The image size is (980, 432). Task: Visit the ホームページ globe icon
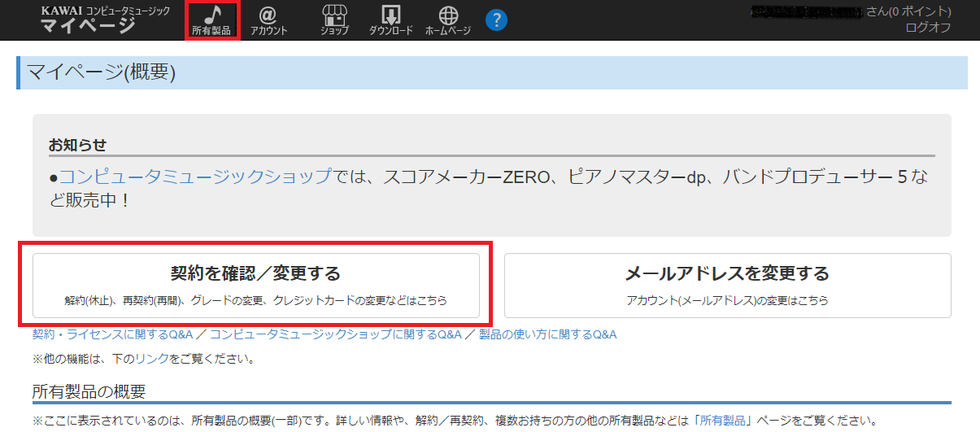click(448, 20)
